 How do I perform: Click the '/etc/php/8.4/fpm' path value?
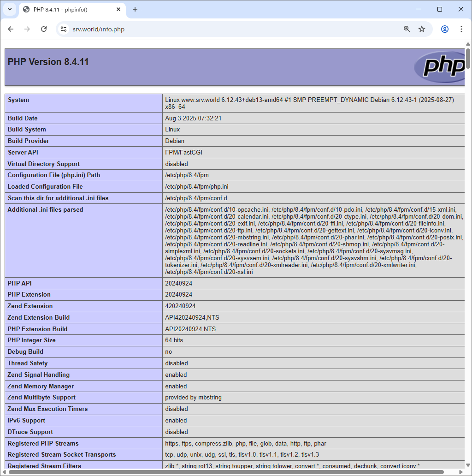187,175
